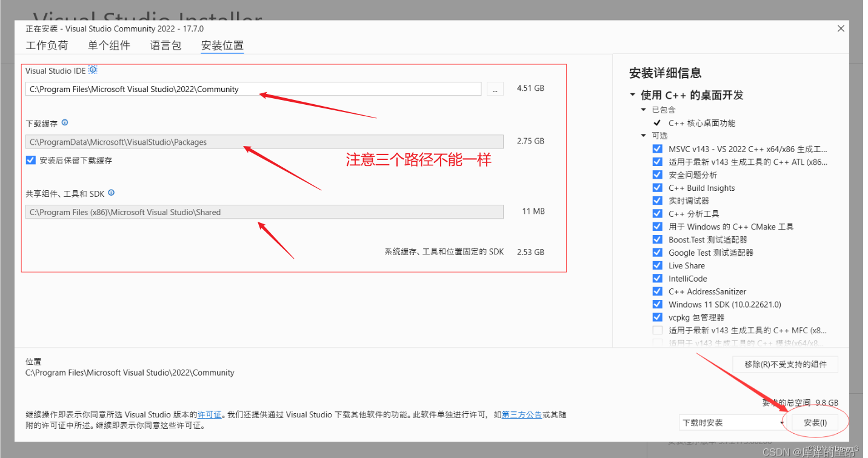The height and width of the screenshot is (458, 868).
Task: Toggle the Live Share checkbox
Action: (x=657, y=265)
